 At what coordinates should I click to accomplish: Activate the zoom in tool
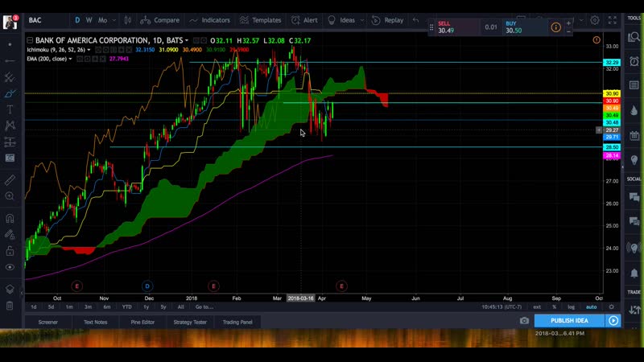[10, 196]
